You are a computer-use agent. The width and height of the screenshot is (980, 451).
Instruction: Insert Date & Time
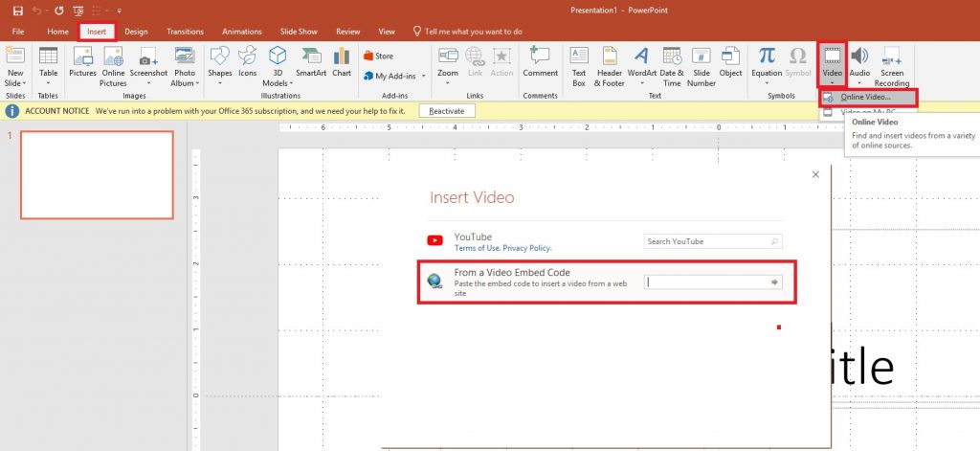[672, 66]
